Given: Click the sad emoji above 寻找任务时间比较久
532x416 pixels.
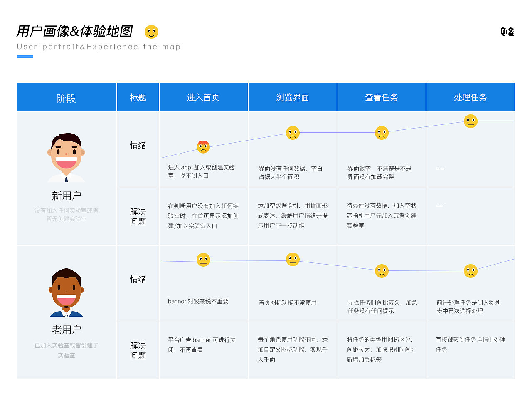Looking at the screenshot, I should 382,271.
